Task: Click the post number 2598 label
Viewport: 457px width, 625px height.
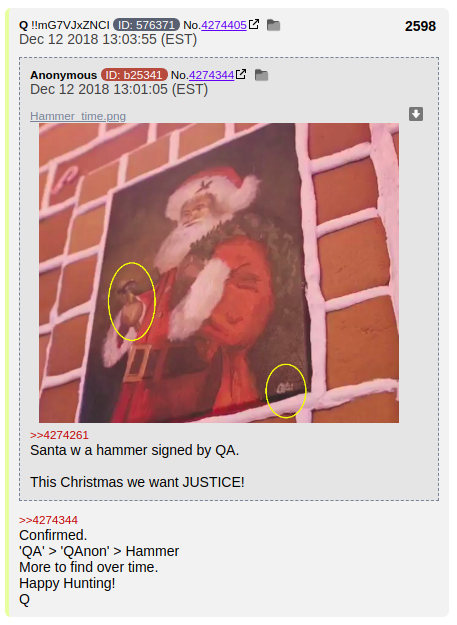Action: pyautogui.click(x=420, y=26)
